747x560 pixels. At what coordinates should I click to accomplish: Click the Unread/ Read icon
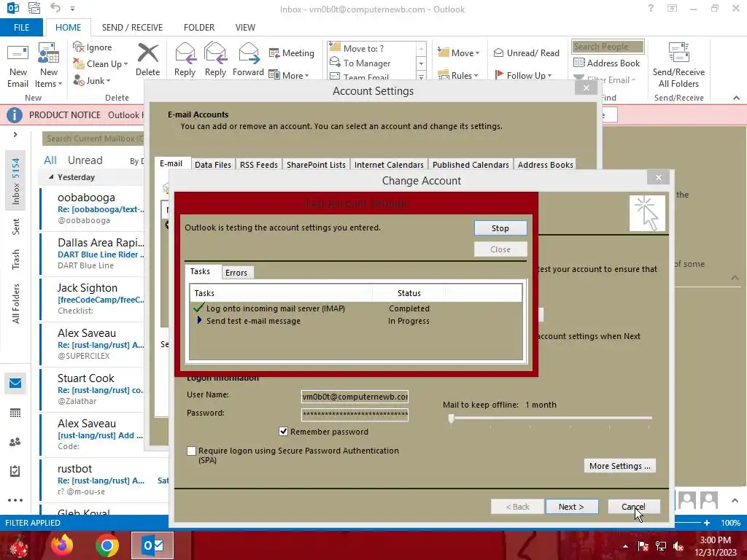[498, 52]
